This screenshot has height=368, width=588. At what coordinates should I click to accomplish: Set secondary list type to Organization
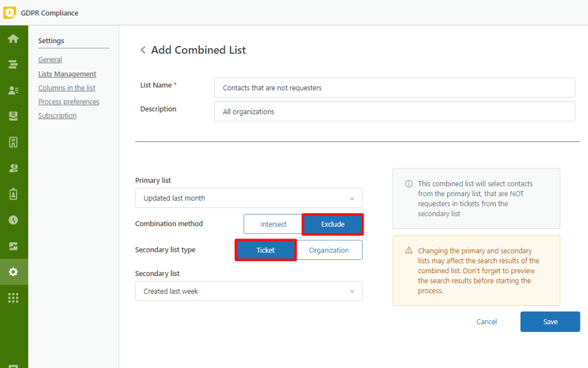click(x=329, y=250)
